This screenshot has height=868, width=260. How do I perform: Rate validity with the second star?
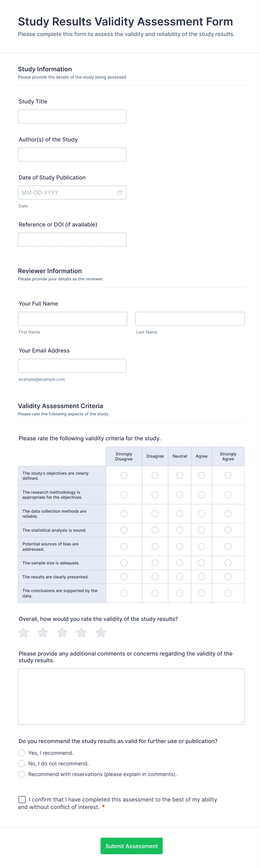click(43, 632)
